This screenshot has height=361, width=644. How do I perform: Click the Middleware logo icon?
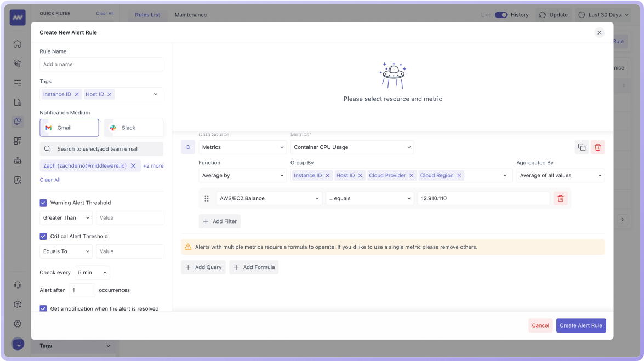pos(18,18)
